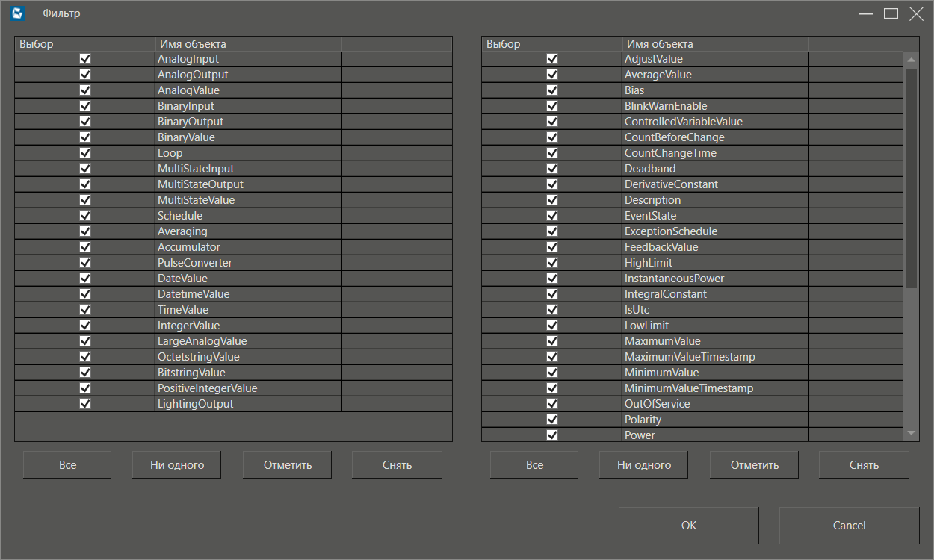Screen dimensions: 934x560
Task: Click the app icon in title bar
Action: pyautogui.click(x=18, y=13)
